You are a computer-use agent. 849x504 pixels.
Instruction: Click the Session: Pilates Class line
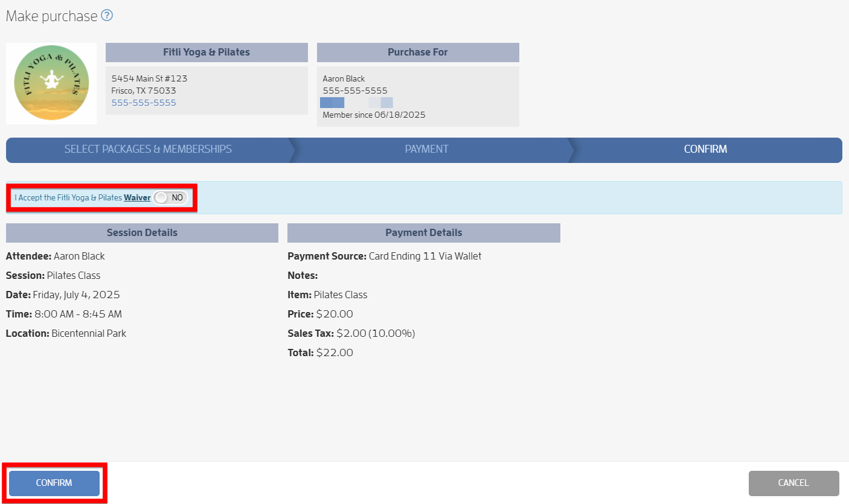click(x=53, y=276)
